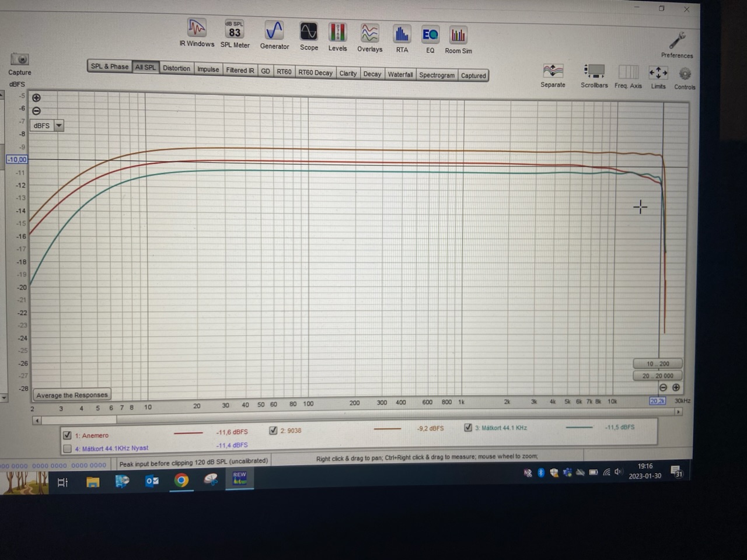
Task: Click the -9,2 dBFS trace value
Action: point(431,428)
